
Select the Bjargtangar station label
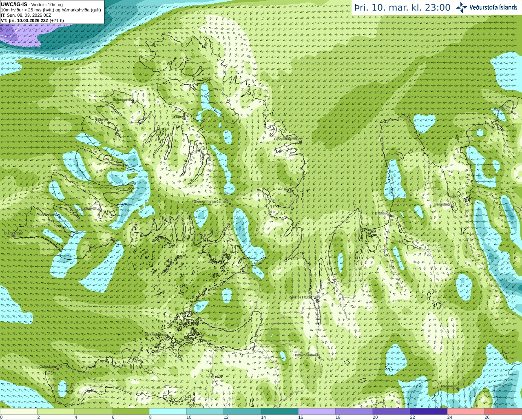click(13, 233)
